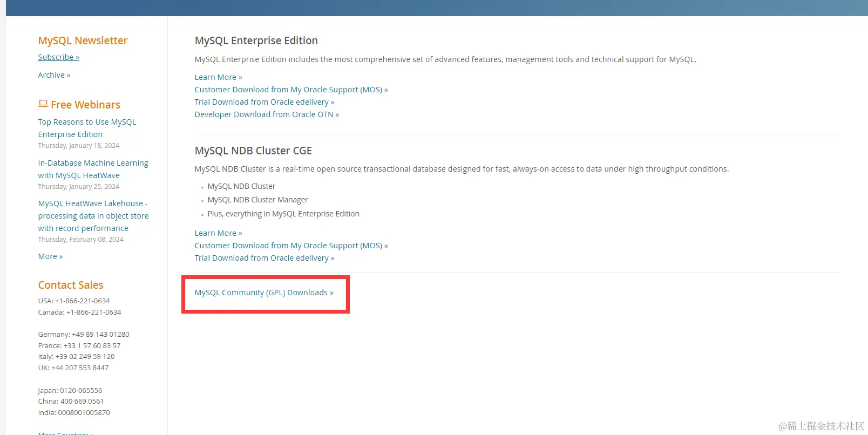Select the Germany phone number line

(84, 335)
